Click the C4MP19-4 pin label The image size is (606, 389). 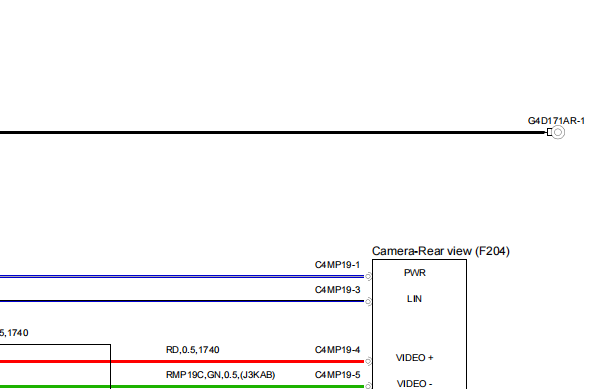pyautogui.click(x=337, y=350)
